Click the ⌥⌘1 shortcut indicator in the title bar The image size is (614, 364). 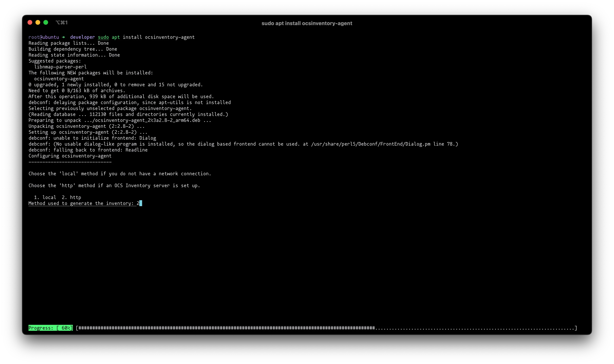click(x=62, y=23)
